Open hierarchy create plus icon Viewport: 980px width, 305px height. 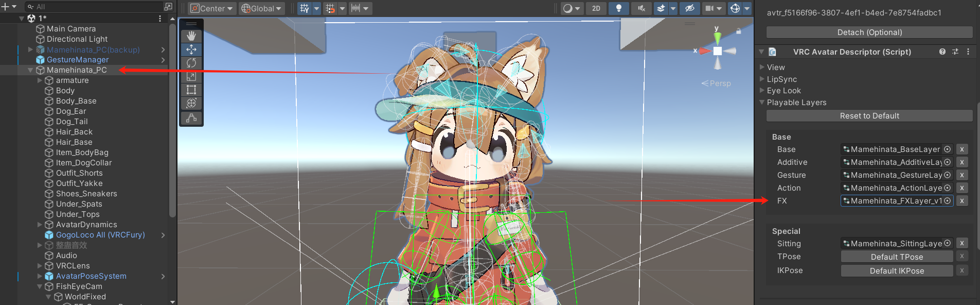6,7
